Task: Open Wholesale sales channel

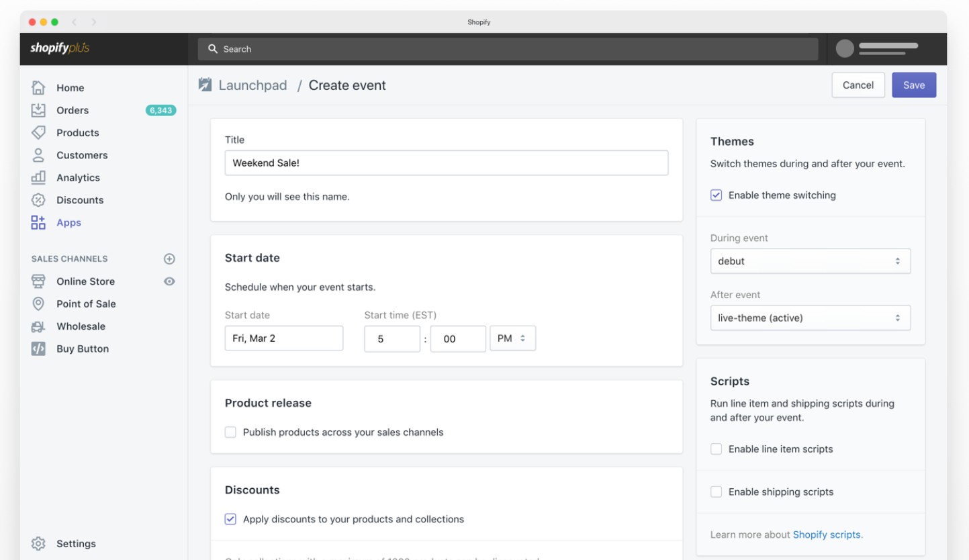Action: (81, 326)
